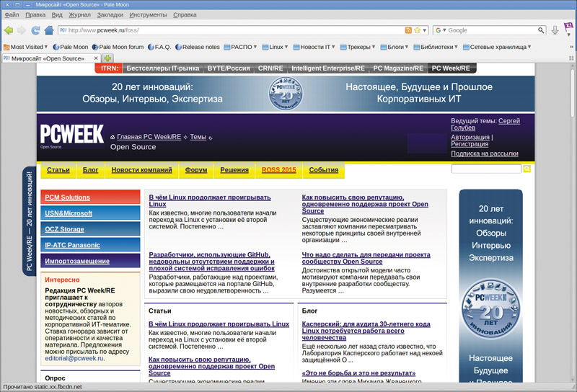Select the Блог yellow nav tab
The width and height of the screenshot is (577, 392).
(x=91, y=170)
